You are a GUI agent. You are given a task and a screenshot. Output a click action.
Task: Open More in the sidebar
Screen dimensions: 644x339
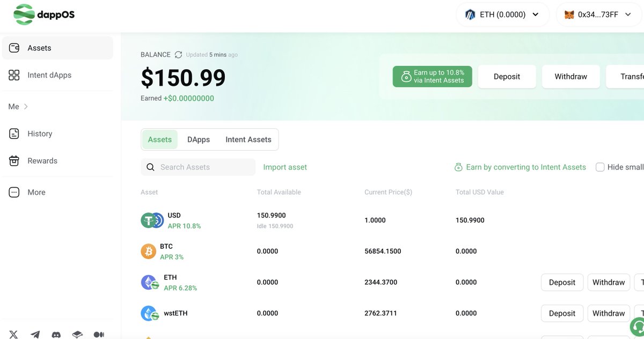point(57,192)
